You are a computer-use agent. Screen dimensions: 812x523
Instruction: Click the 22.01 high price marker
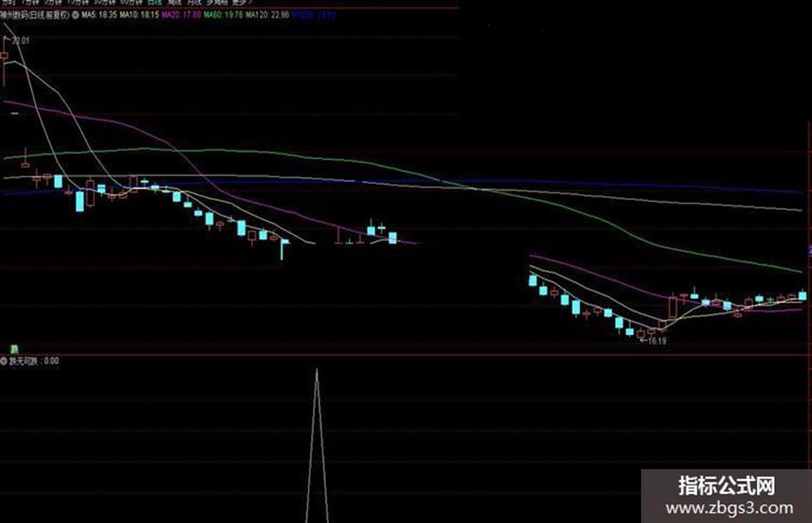tap(21, 40)
